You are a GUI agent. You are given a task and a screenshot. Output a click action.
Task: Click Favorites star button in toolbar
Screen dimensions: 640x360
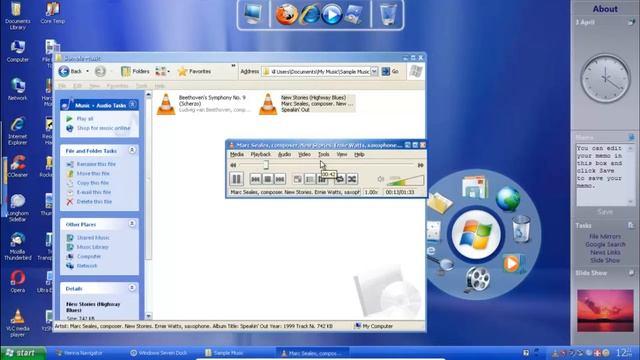(x=195, y=71)
